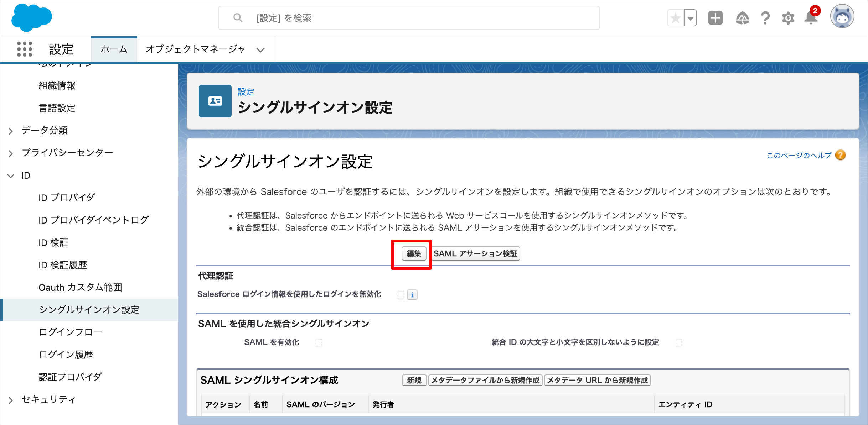Open 言語設定 in the sidebar

(57, 108)
